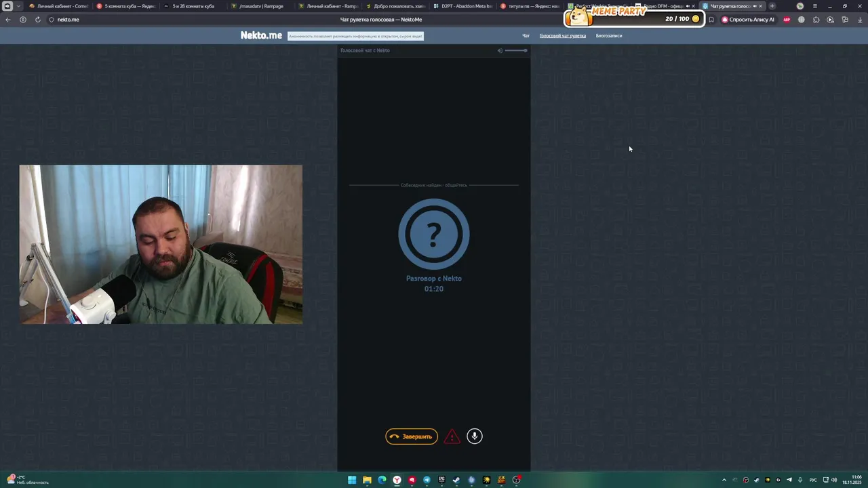Switch to /masadatv Rampage tab
The height and width of the screenshot is (488, 868).
[x=261, y=6]
